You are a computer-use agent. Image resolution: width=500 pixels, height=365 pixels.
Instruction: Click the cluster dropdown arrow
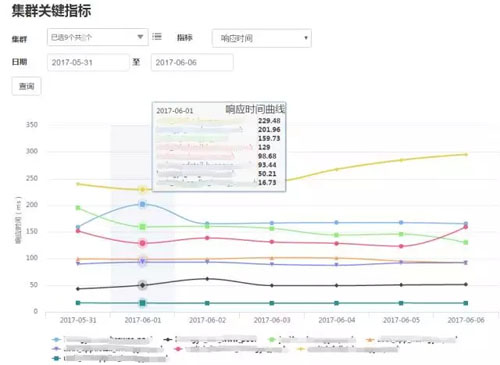click(x=140, y=37)
